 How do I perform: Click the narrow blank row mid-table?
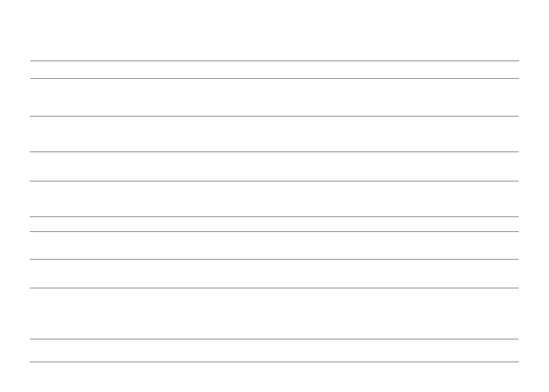[x=274, y=224]
